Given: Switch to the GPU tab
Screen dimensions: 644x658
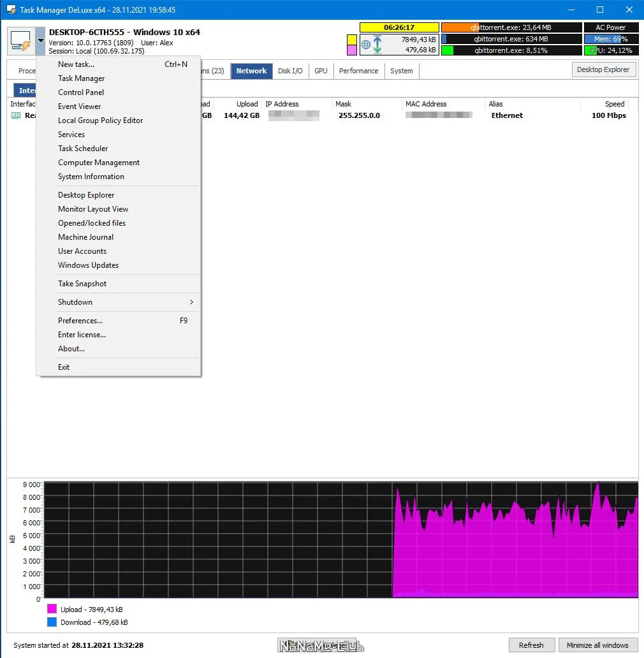Looking at the screenshot, I should coord(321,71).
